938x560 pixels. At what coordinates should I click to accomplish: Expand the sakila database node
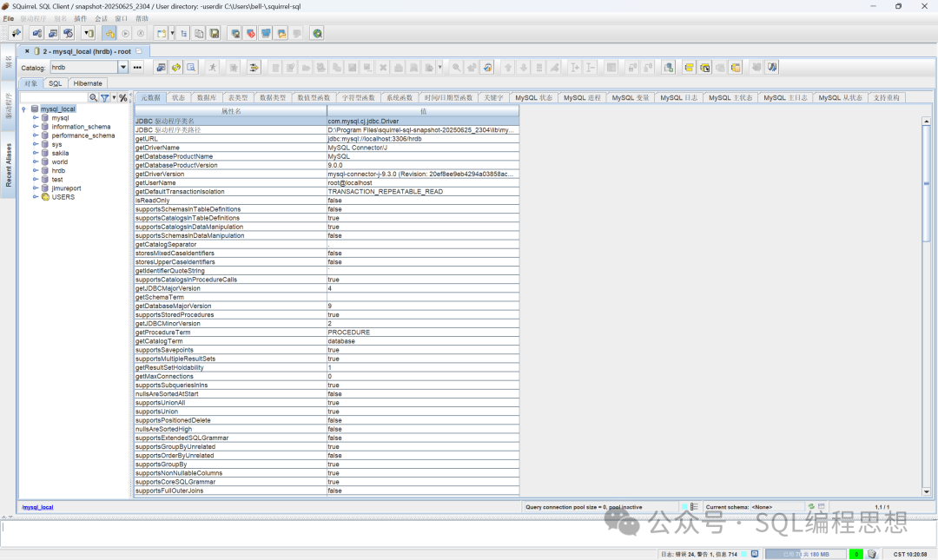pyautogui.click(x=36, y=153)
